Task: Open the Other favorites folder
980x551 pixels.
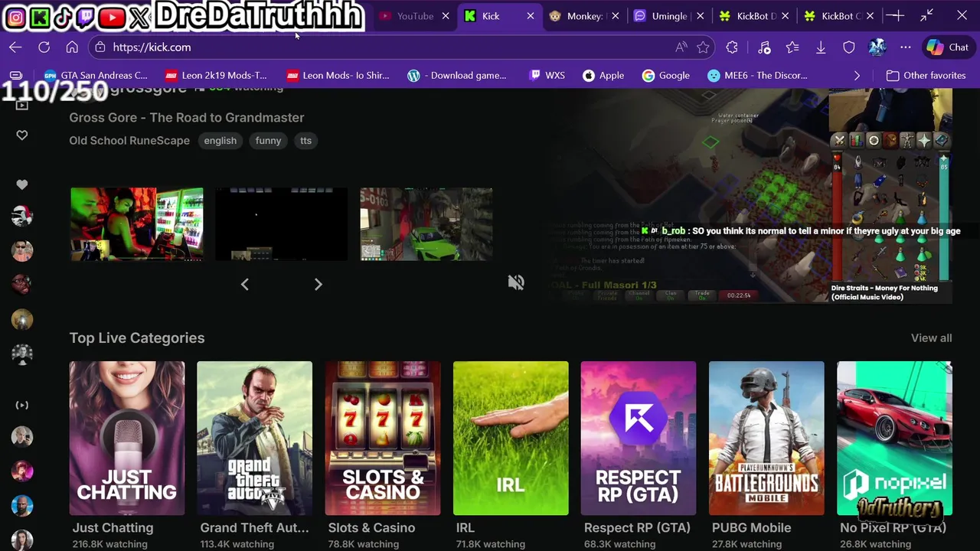Action: point(926,75)
